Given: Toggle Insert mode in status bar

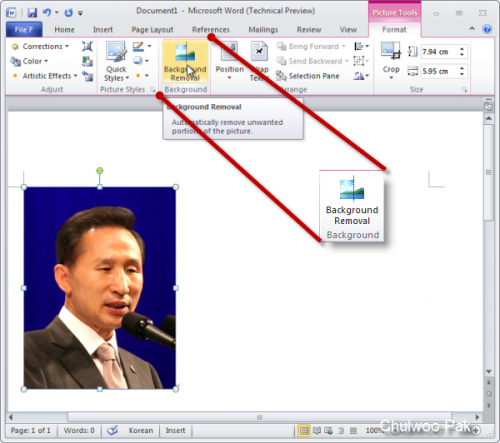Looking at the screenshot, I should click(175, 430).
